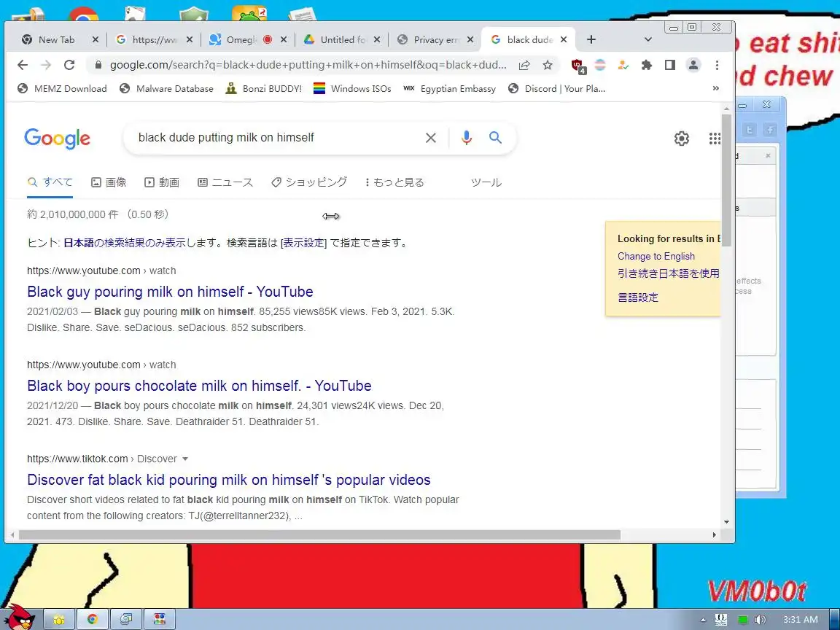Open 言語設定 language settings link
840x630 pixels.
638,297
